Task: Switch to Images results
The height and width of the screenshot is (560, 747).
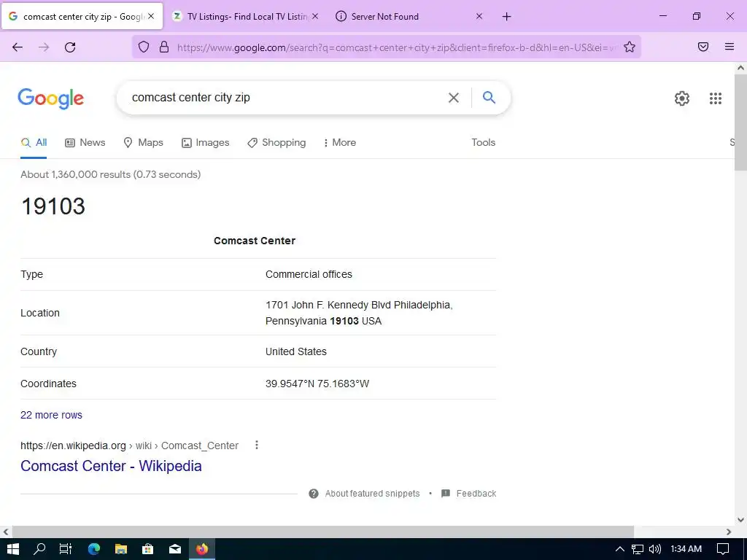Action: (205, 142)
